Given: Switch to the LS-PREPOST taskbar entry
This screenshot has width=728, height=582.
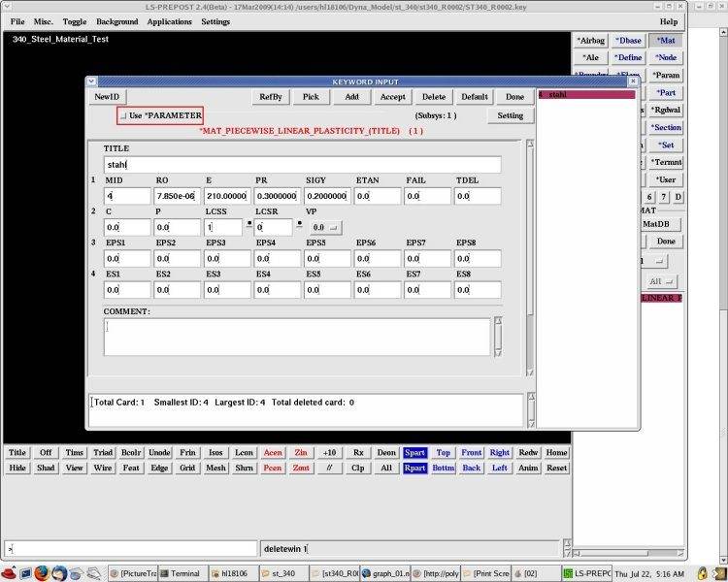Looking at the screenshot, I should click(587, 573).
